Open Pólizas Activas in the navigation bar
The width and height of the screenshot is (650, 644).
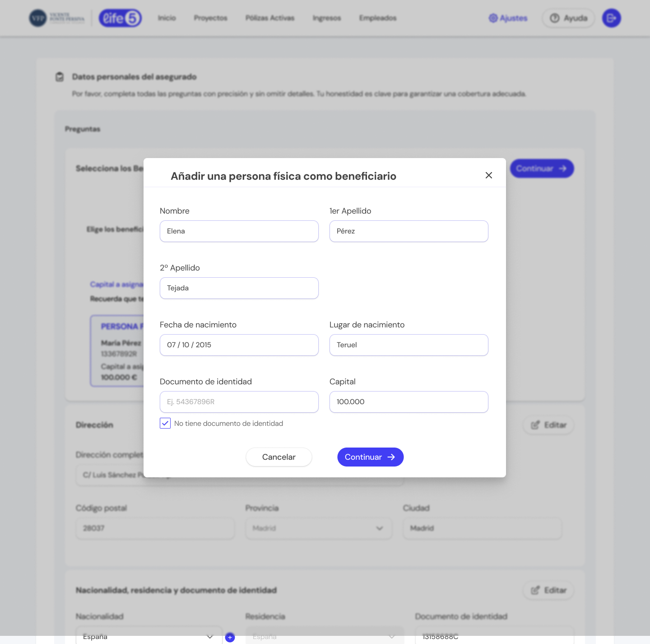pyautogui.click(x=270, y=18)
